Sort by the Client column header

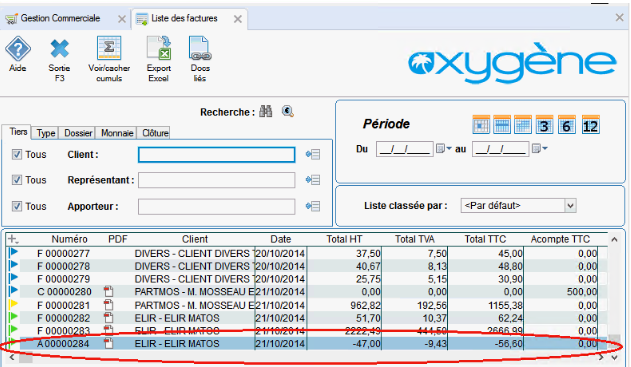(195, 239)
